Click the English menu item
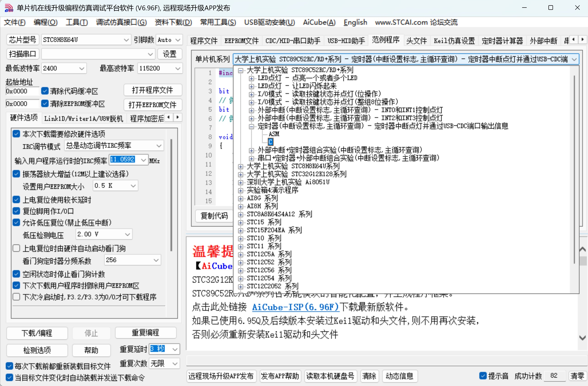This screenshot has height=386, width=588. [x=355, y=22]
